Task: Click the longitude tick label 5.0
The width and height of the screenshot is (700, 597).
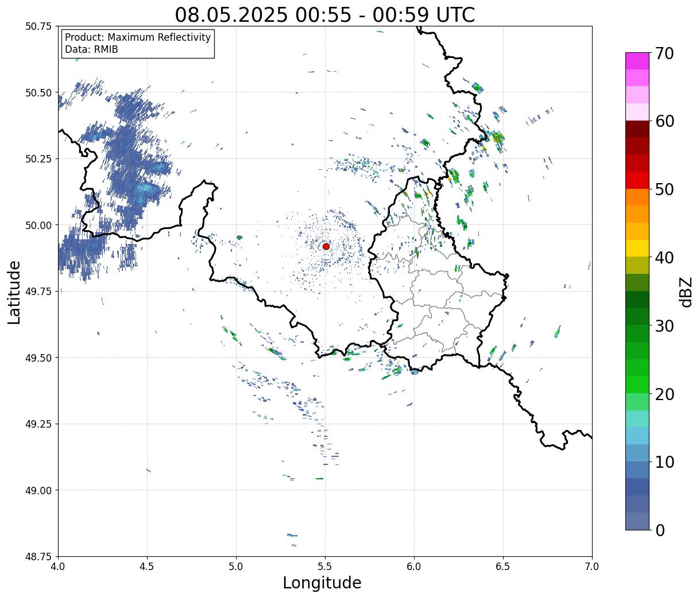Action: 236,567
